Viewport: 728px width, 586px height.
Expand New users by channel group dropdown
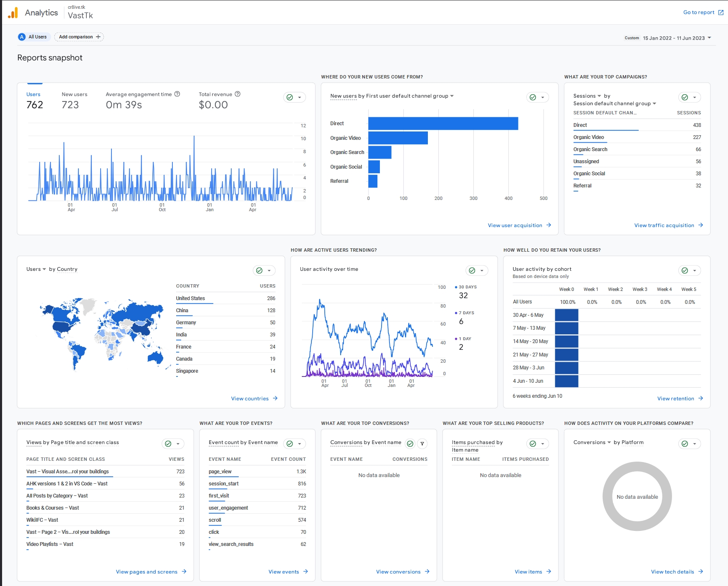pyautogui.click(x=452, y=96)
